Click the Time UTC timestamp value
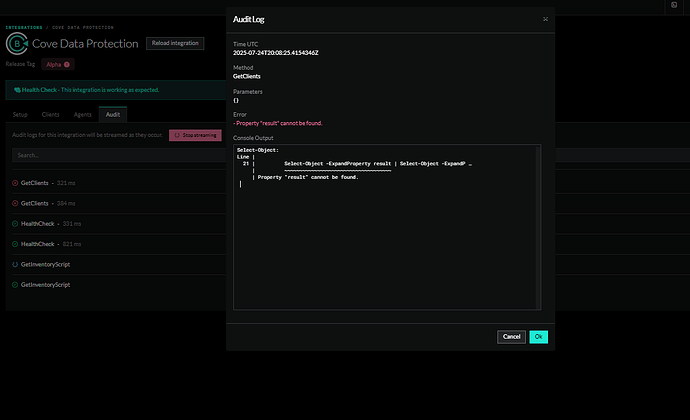690x420 pixels. (275, 53)
